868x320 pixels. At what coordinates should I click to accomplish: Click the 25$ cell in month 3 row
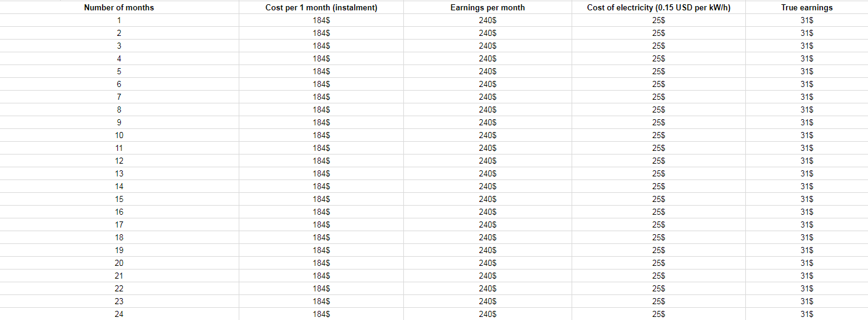pos(658,46)
